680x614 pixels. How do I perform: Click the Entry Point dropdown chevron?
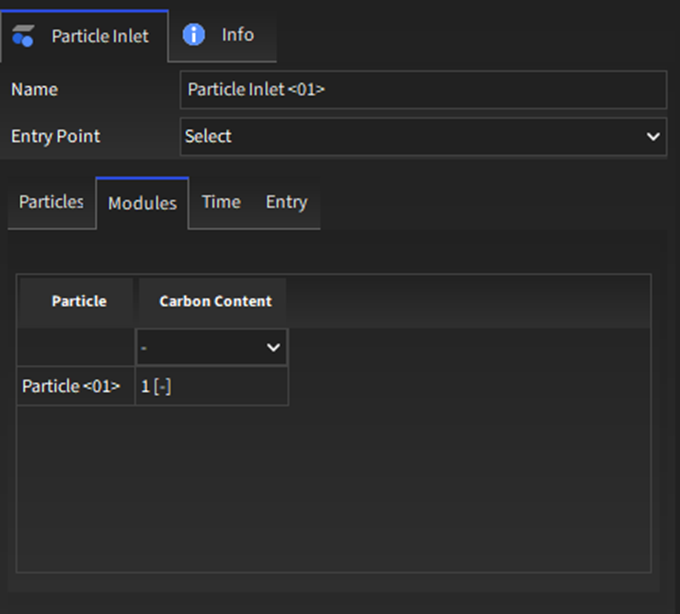click(x=653, y=137)
